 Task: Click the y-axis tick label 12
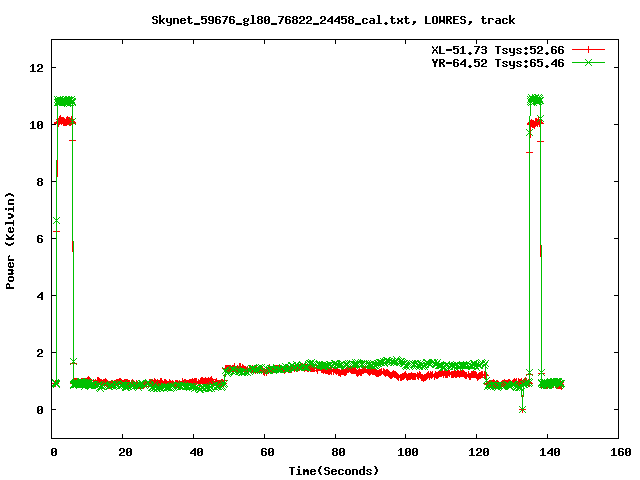point(36,68)
